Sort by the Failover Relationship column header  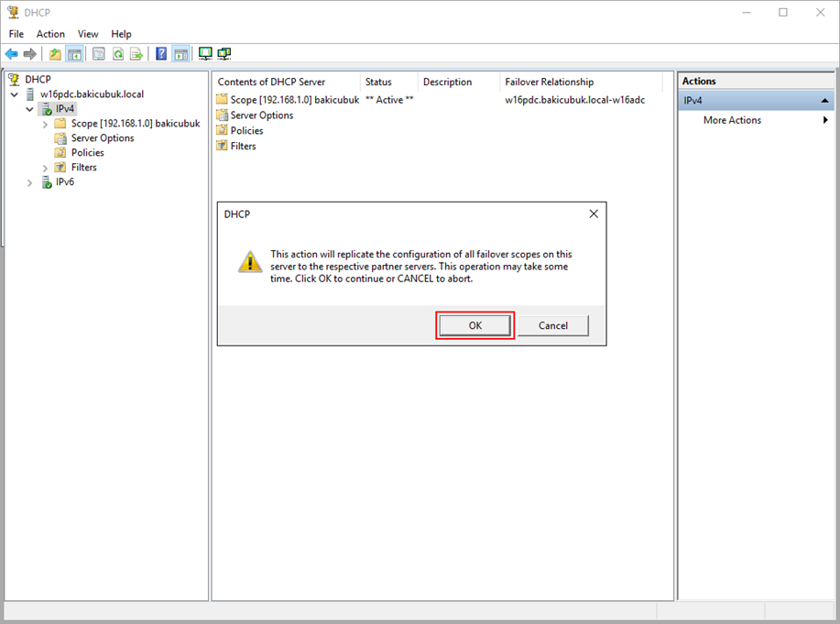pyautogui.click(x=582, y=82)
